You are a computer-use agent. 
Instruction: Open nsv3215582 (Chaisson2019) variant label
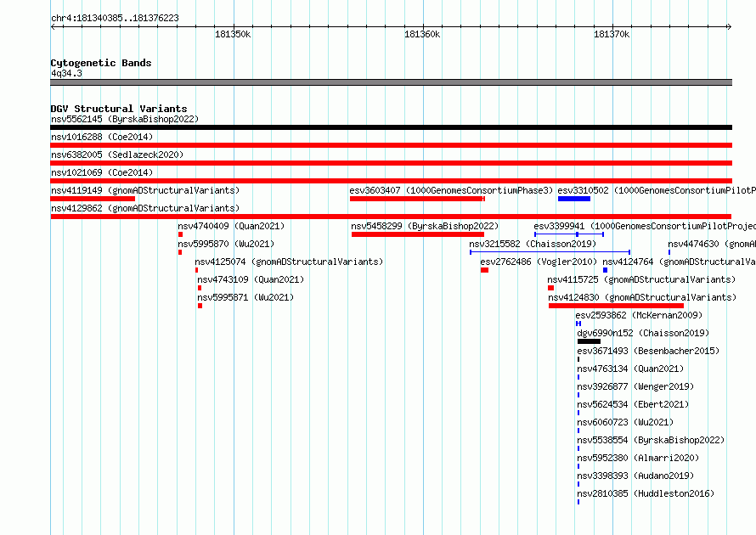[533, 244]
